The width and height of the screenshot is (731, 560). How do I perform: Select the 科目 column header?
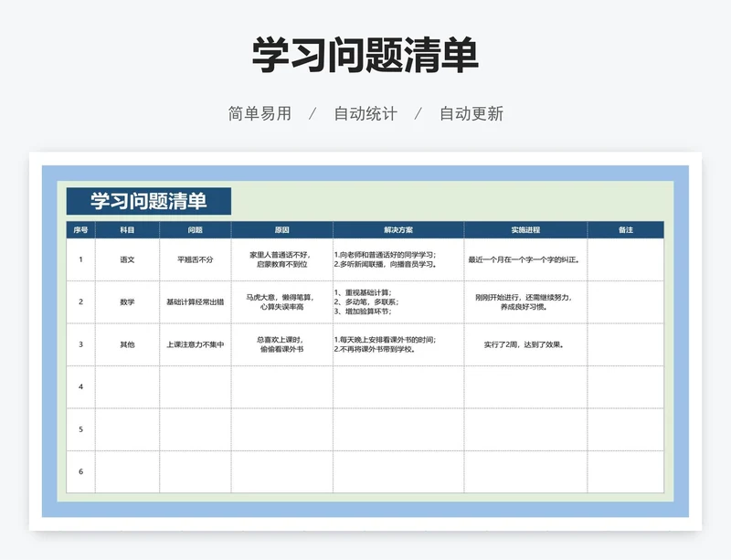[x=127, y=230]
